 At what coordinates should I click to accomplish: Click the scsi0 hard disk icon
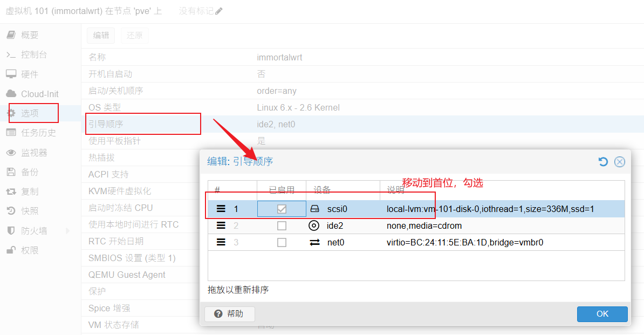tap(314, 209)
